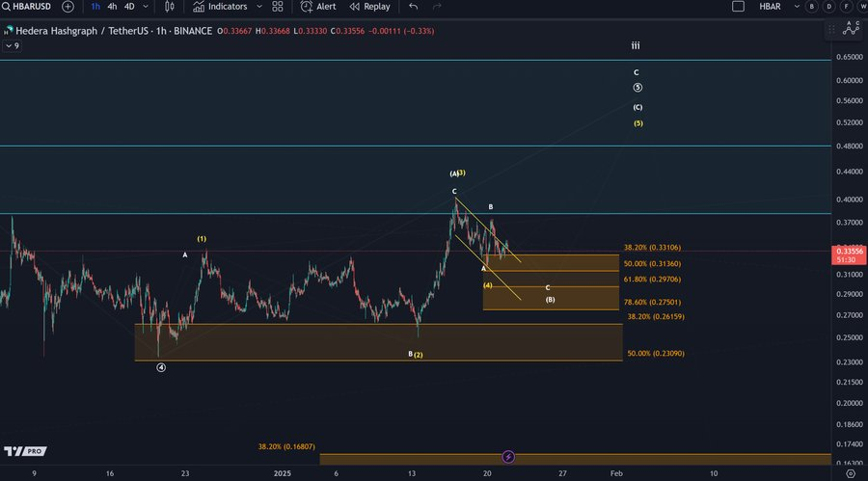The width and height of the screenshot is (868, 481).
Task: Click the lightning event marker on timeline
Action: pos(508,456)
